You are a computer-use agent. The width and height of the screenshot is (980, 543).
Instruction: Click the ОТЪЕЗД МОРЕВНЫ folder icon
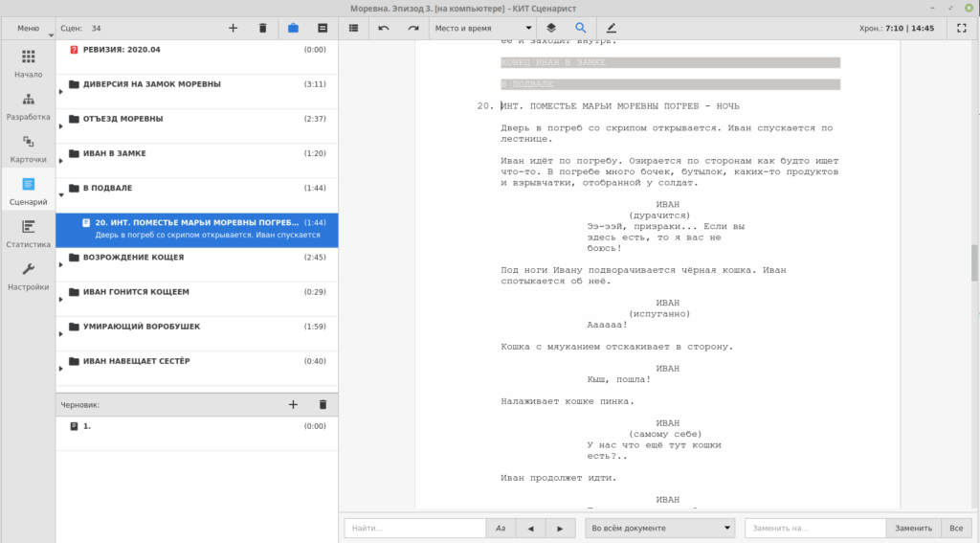(74, 119)
